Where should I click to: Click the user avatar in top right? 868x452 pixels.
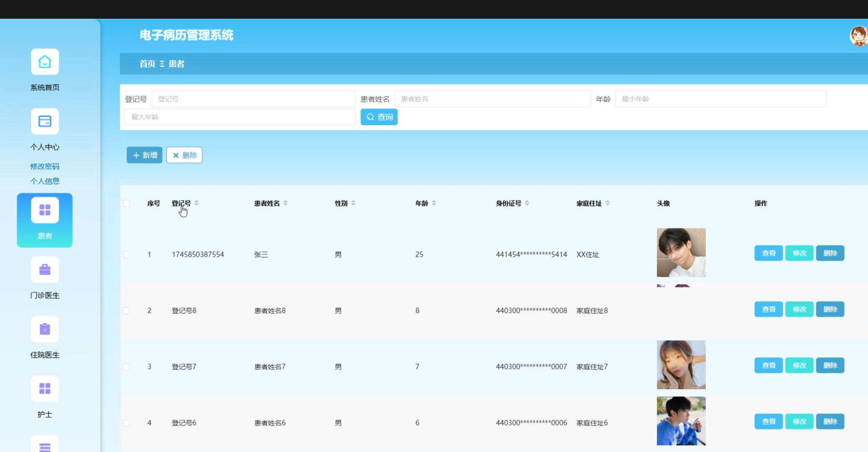pos(858,36)
